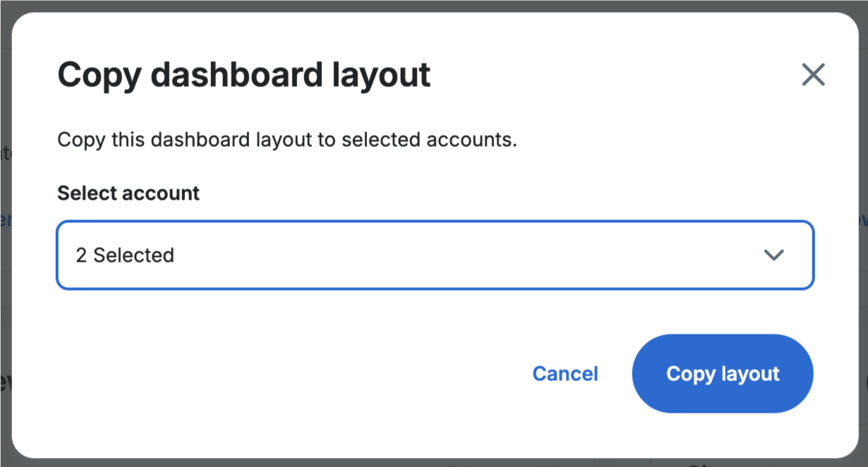868x467 pixels.
Task: Click the "2 Selected" text in the field
Action: tap(125, 255)
